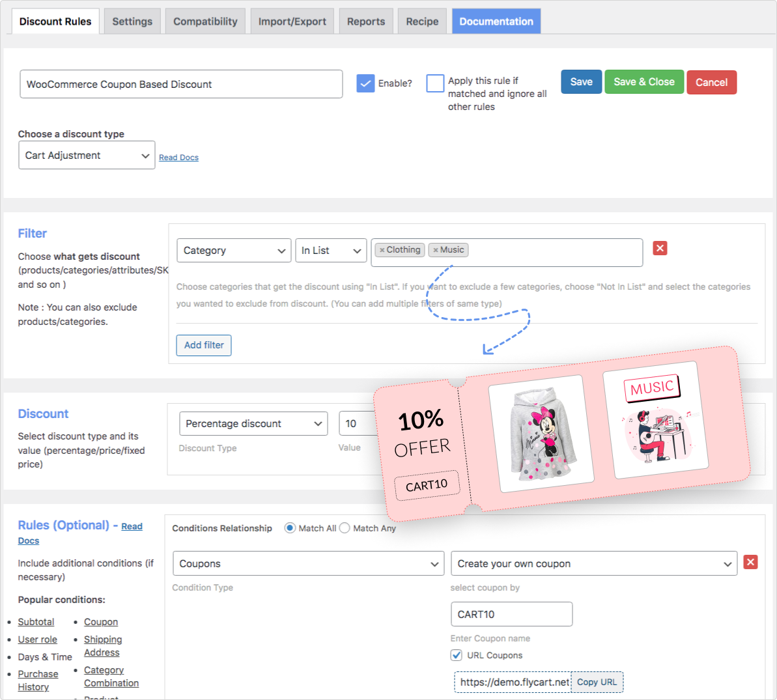Select the Match All radio button
777x700 pixels.
[290, 528]
